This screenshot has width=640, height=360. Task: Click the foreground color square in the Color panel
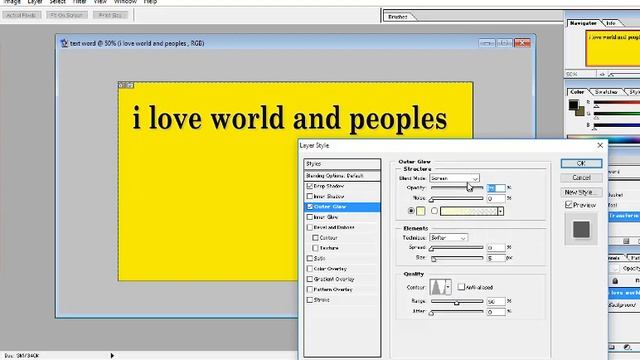click(x=573, y=104)
